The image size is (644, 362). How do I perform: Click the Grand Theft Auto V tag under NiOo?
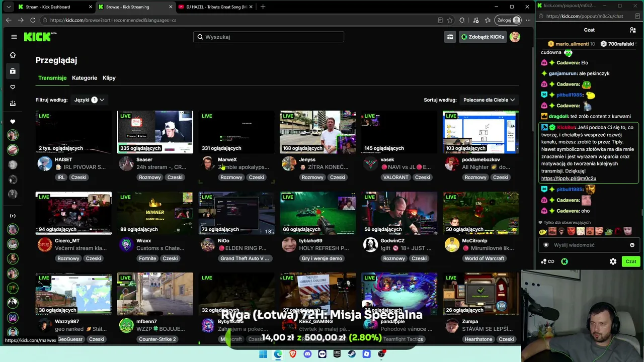tap(245, 258)
